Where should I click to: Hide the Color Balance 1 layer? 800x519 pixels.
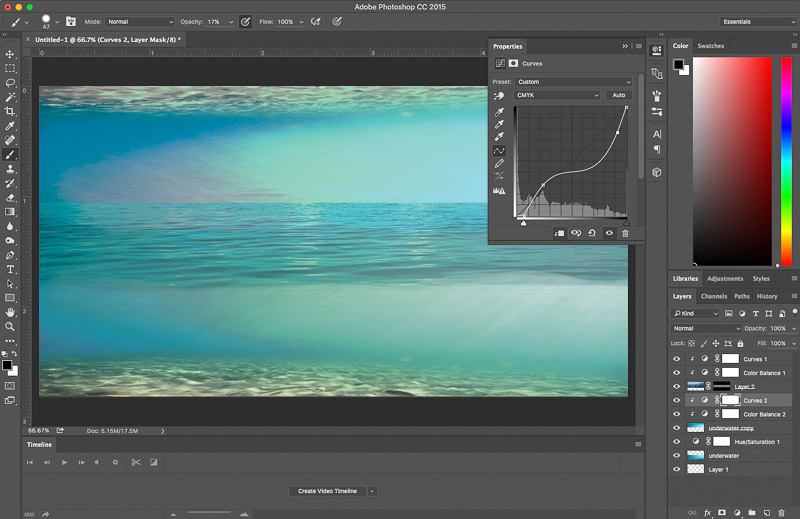(x=677, y=373)
